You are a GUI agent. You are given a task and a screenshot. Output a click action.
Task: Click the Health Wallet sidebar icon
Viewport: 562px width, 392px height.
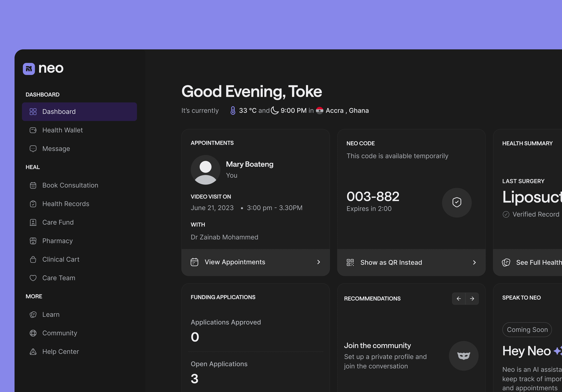click(33, 130)
